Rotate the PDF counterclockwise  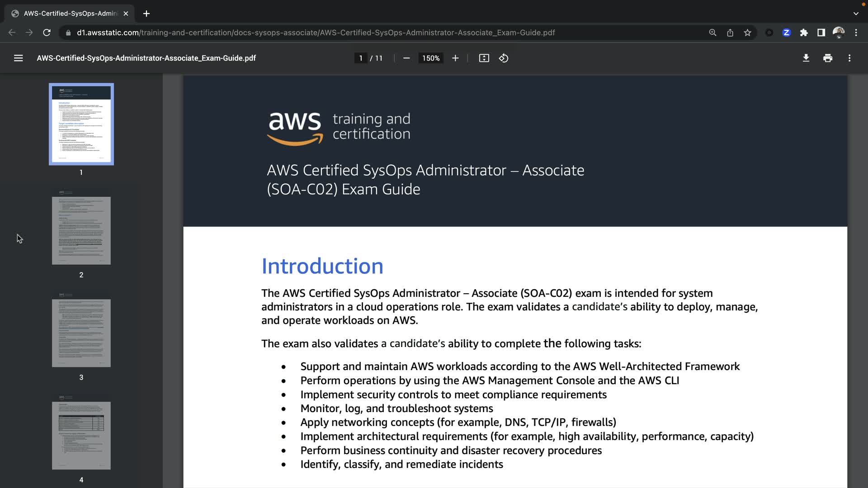pyautogui.click(x=504, y=58)
